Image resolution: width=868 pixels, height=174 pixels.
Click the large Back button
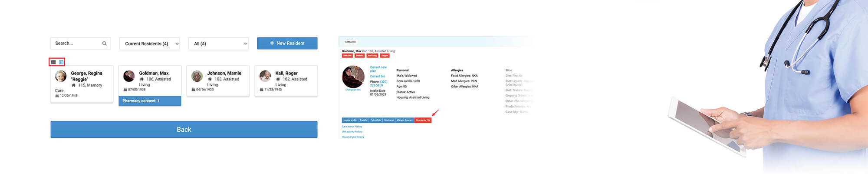click(184, 130)
